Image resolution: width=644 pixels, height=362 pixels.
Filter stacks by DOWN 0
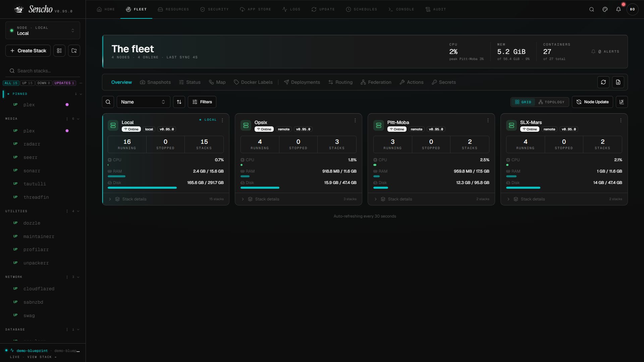tap(44, 83)
